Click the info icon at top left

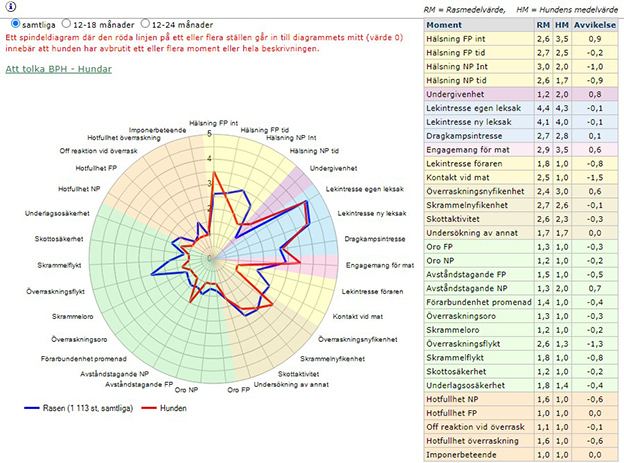point(11,6)
